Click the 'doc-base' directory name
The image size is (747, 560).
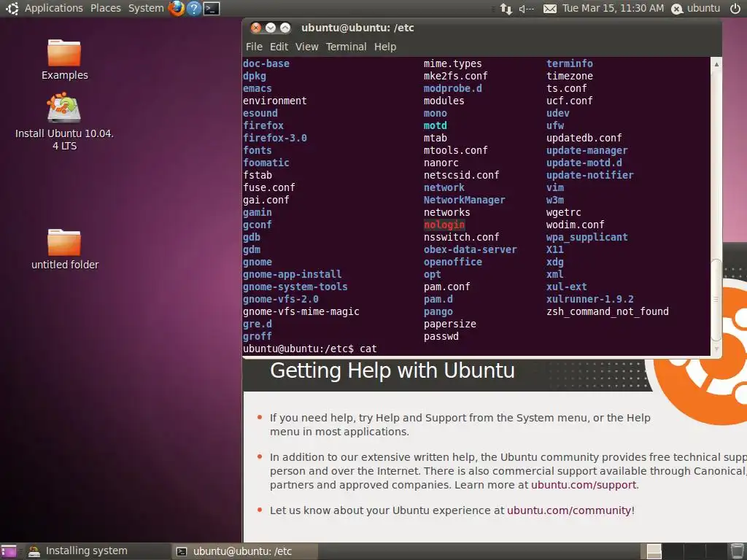(x=266, y=64)
